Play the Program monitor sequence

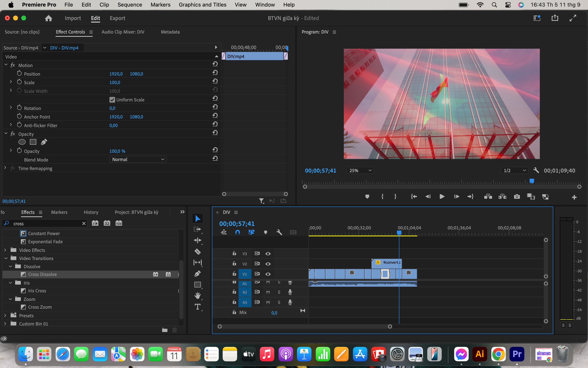(x=442, y=196)
